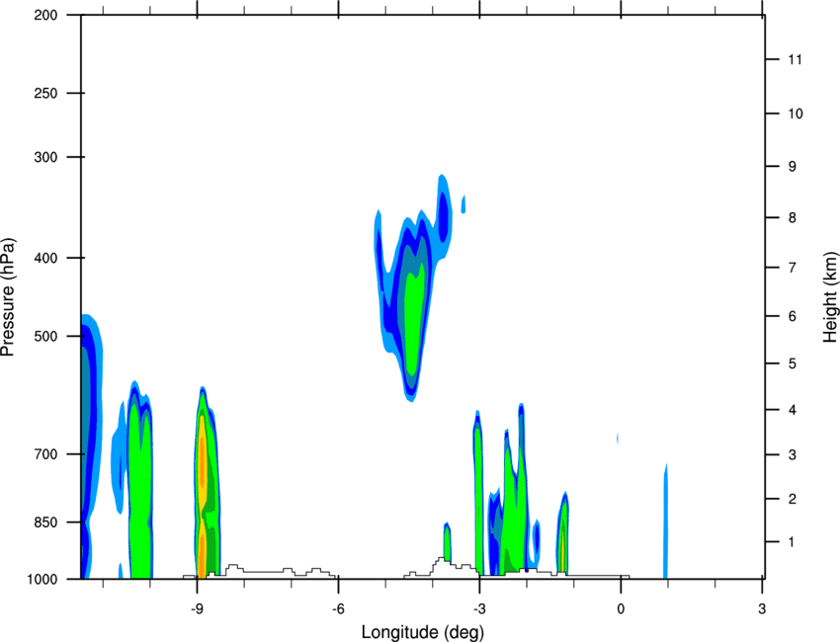The height and width of the screenshot is (642, 840).
Task: Select the 250 pressure tick label
Action: click(x=45, y=93)
